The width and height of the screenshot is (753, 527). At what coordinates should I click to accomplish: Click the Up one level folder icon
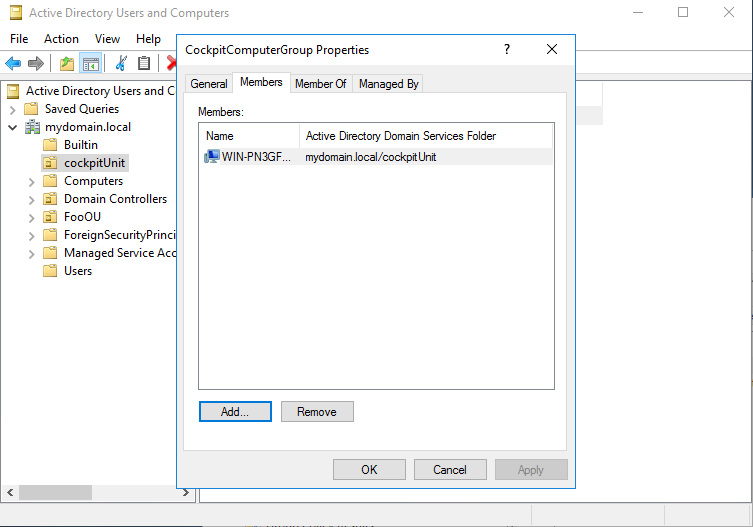pyautogui.click(x=67, y=63)
